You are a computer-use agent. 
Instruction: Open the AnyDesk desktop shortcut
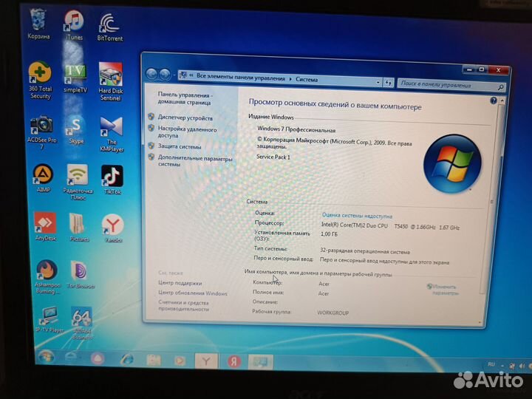(x=45, y=226)
